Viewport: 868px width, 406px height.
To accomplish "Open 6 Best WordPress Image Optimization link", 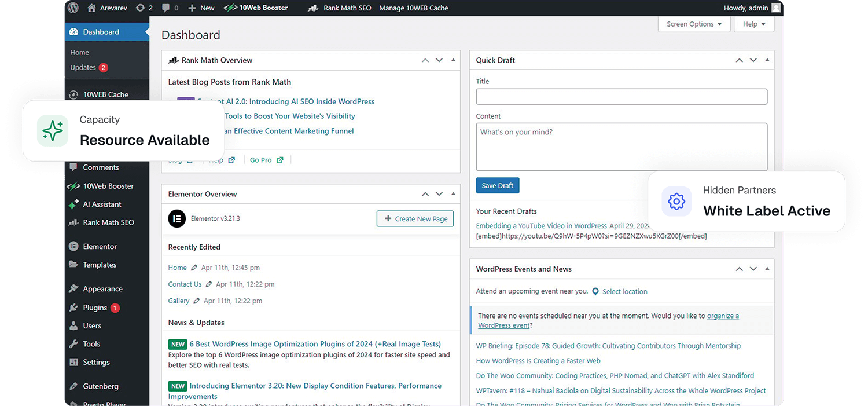I will coord(315,344).
